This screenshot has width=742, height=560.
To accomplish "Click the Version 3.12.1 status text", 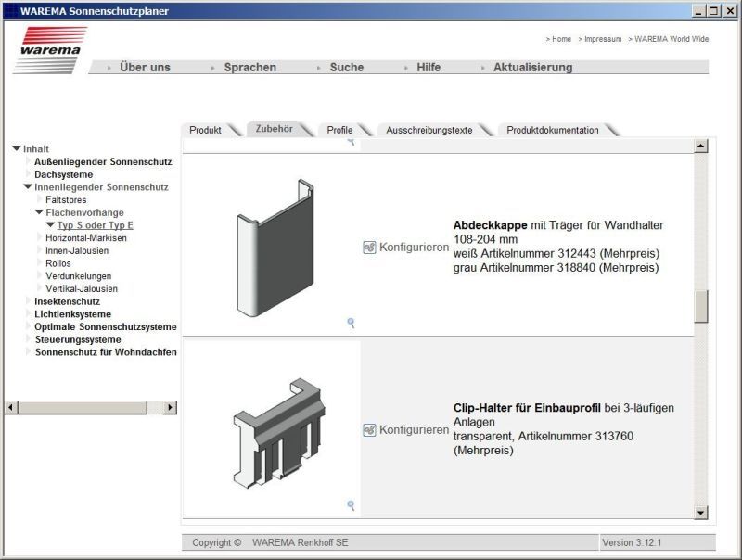I will (x=632, y=542).
